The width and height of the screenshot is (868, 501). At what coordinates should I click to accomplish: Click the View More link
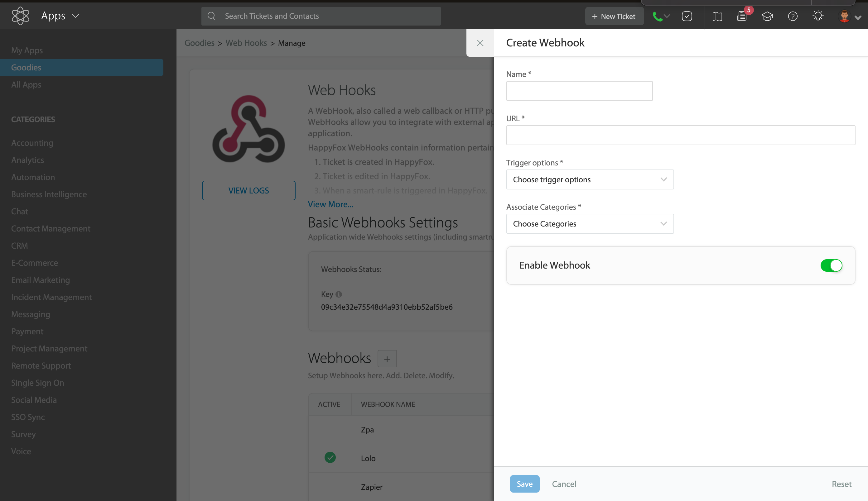[x=330, y=203]
